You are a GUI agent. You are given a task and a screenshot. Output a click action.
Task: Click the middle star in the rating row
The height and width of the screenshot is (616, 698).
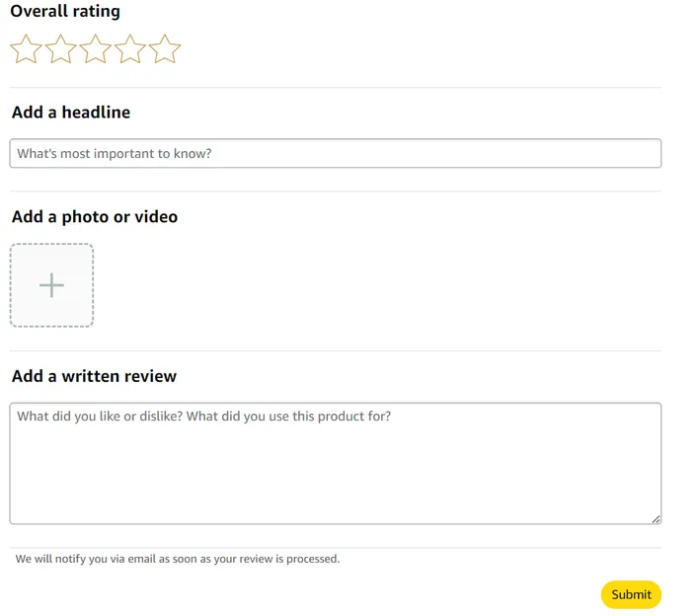click(x=96, y=49)
